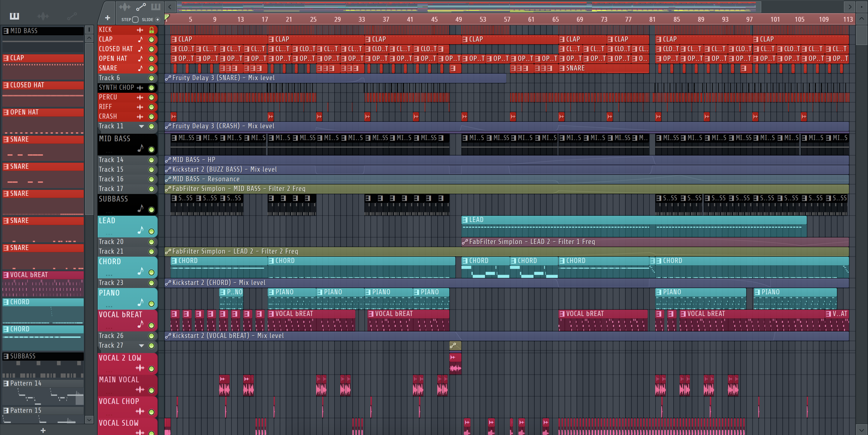Focus automation clips in playlist toolbar

140,7
